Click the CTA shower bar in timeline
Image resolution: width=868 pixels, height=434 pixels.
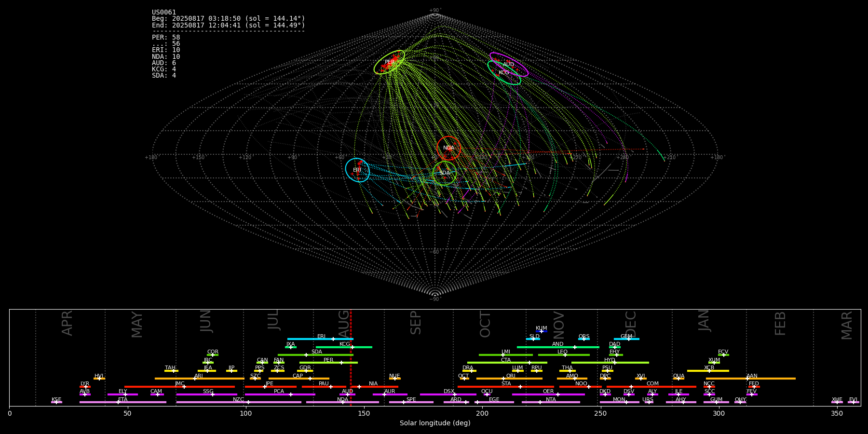pos(507,363)
